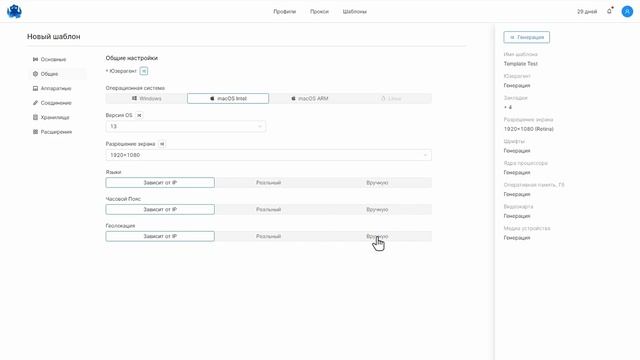Go to Расширения settings section

56,132
